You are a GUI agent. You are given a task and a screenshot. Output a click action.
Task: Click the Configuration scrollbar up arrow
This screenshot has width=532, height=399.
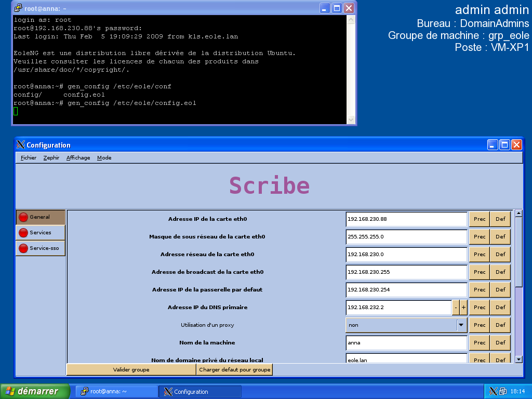coord(518,214)
